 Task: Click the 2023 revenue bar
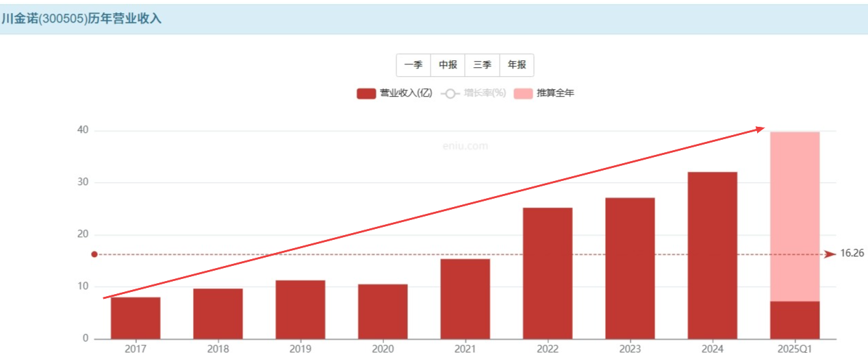pos(630,268)
